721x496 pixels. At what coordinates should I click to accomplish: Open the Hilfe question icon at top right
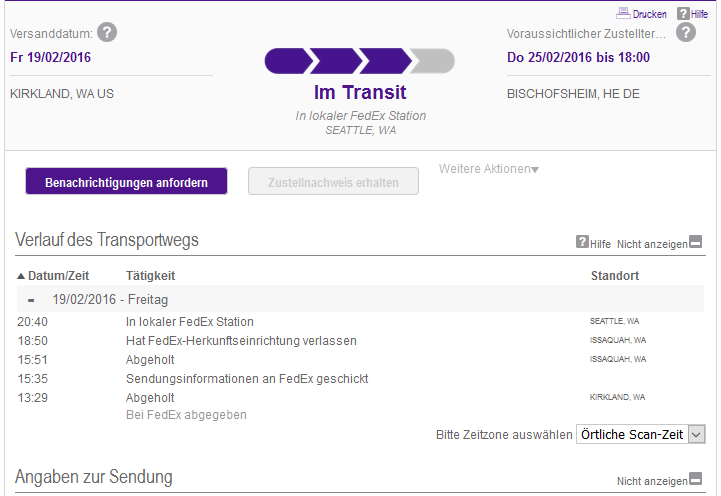click(683, 14)
